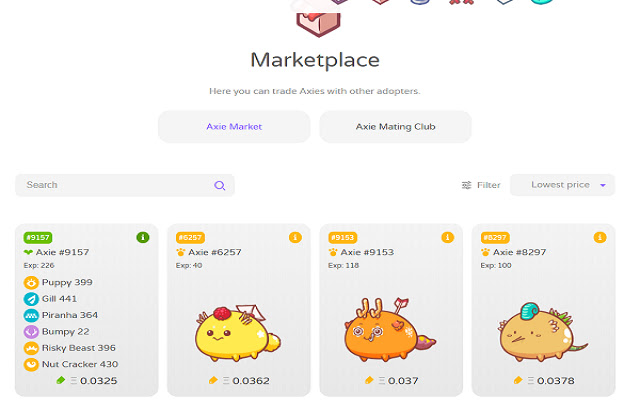Click the Gill 441 ears part icon

[31, 299]
